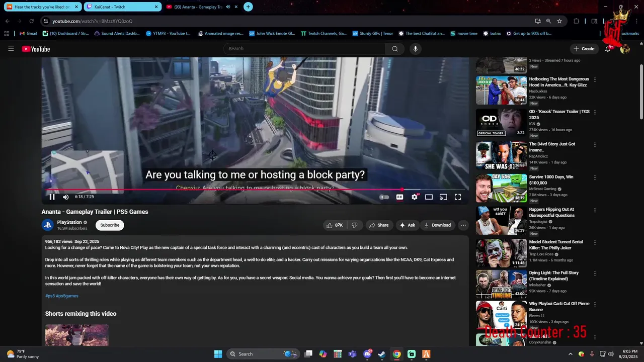This screenshot has height=362, width=644.
Task: Start a voice search with the microphone
Action: (x=415, y=49)
